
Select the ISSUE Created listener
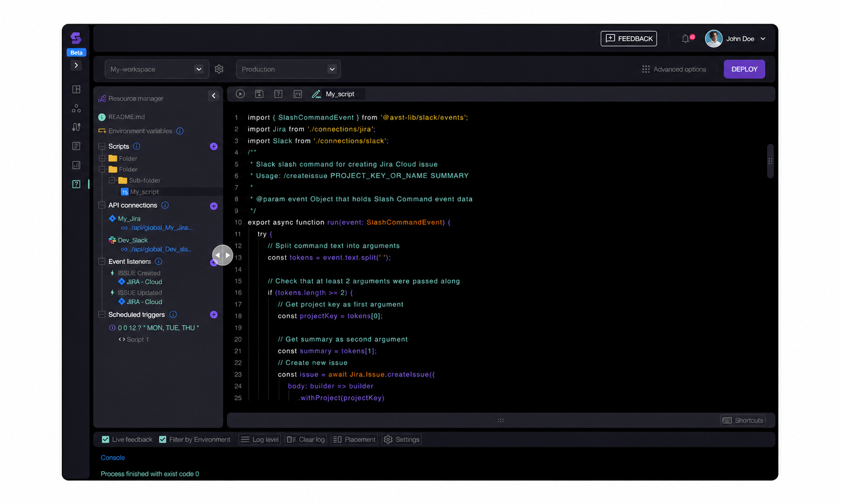[139, 273]
